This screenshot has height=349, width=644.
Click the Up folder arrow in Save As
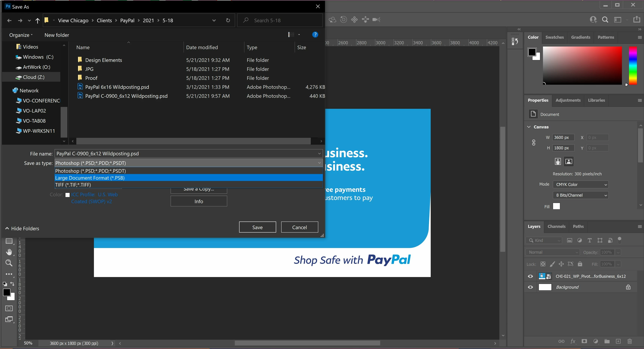click(x=37, y=21)
